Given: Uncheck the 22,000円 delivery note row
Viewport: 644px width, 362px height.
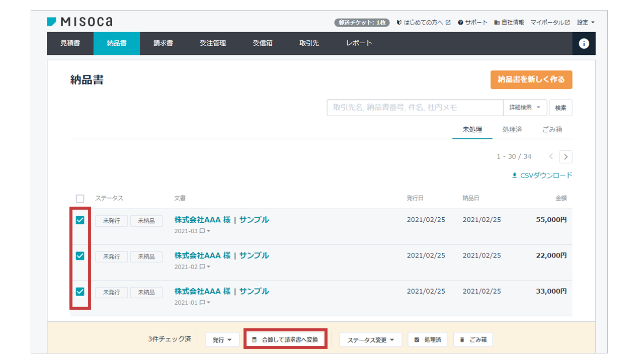Looking at the screenshot, I should tap(80, 256).
